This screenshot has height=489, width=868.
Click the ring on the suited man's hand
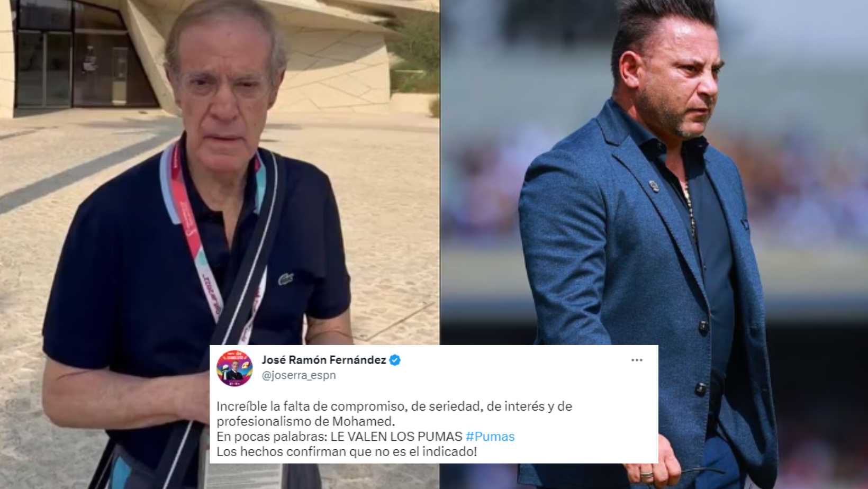click(x=647, y=474)
